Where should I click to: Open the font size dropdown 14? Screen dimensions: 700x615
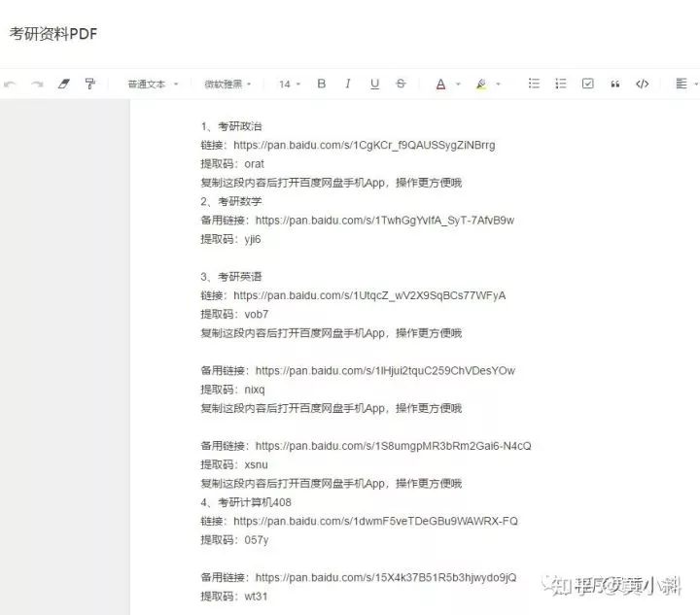pos(290,84)
